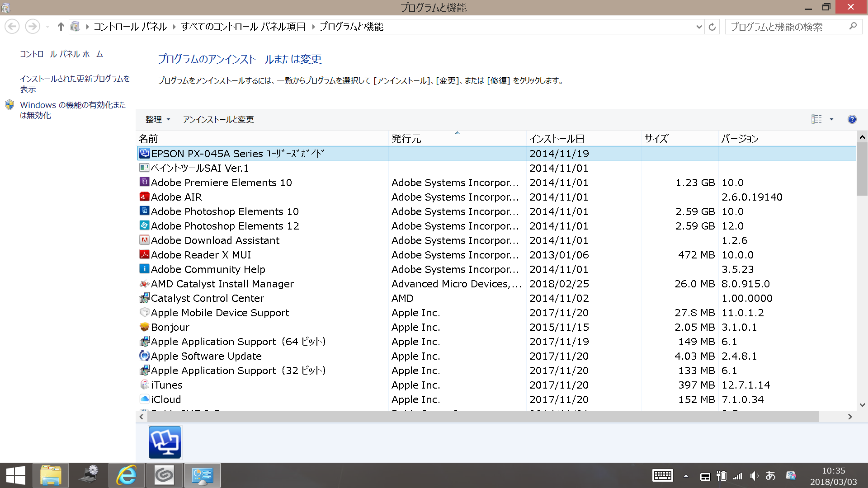This screenshot has height=488, width=868.
Task: Click the Adobe Reader X MUI icon
Action: (144, 254)
